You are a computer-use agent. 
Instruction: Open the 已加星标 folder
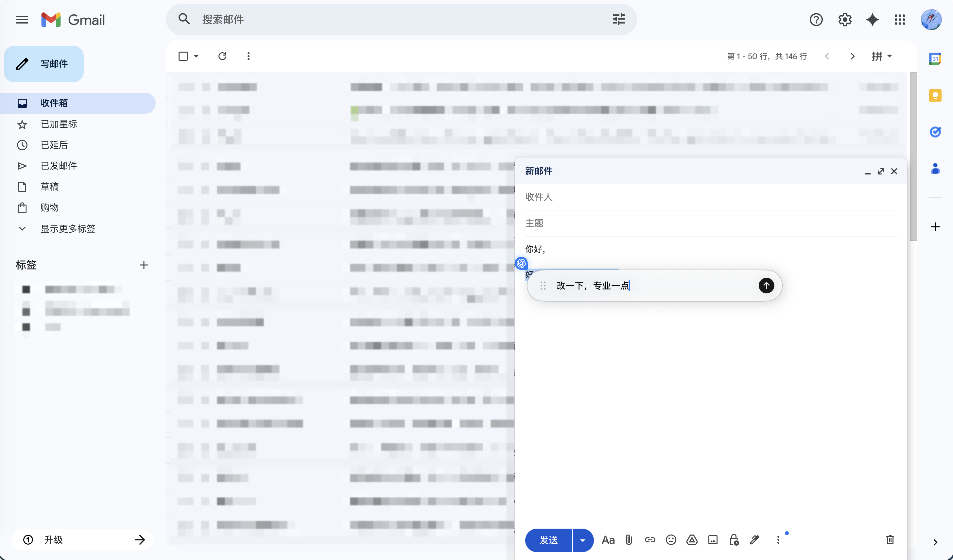click(x=59, y=124)
